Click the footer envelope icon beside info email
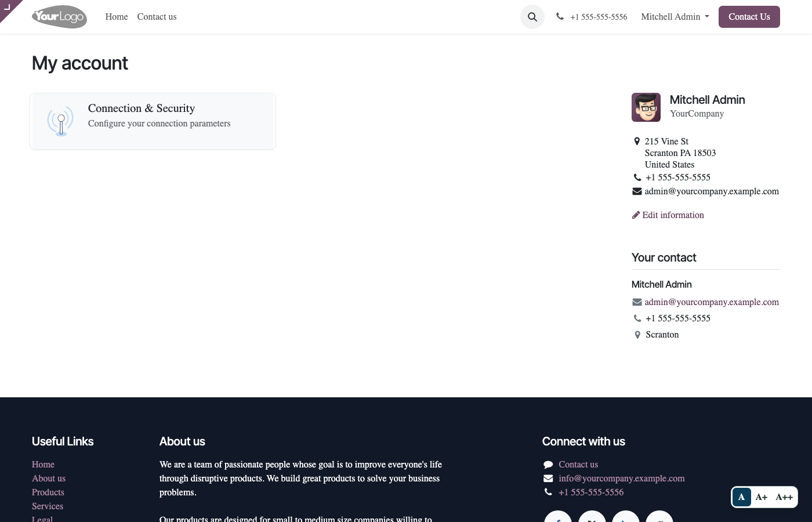This screenshot has width=812, height=522. (548, 478)
